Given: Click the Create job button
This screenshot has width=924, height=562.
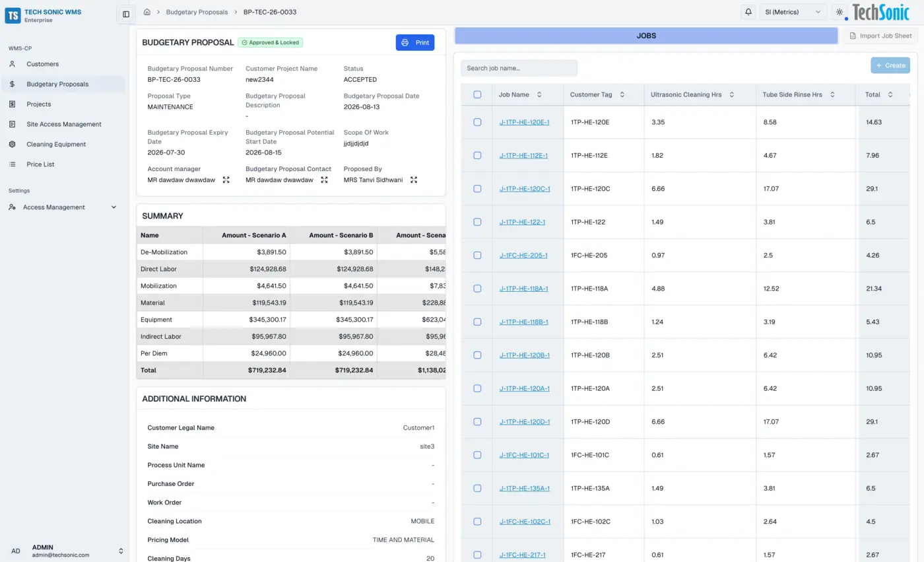Looking at the screenshot, I should pos(890,65).
